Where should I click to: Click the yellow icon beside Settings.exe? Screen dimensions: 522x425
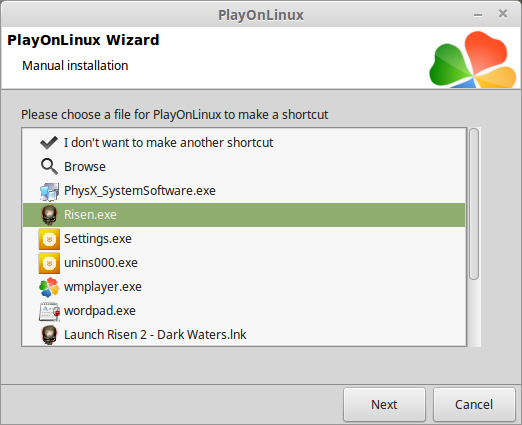pyautogui.click(x=49, y=239)
